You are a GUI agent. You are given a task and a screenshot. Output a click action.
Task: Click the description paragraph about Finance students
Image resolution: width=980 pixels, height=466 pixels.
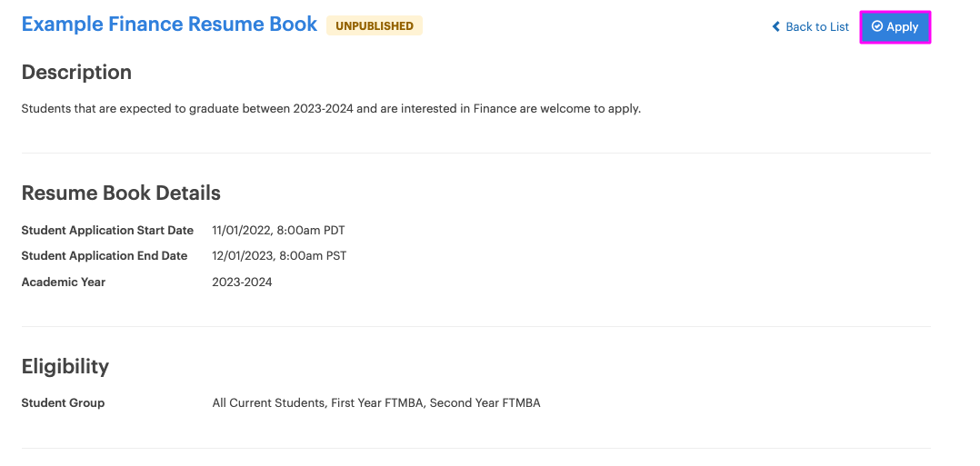(331, 109)
